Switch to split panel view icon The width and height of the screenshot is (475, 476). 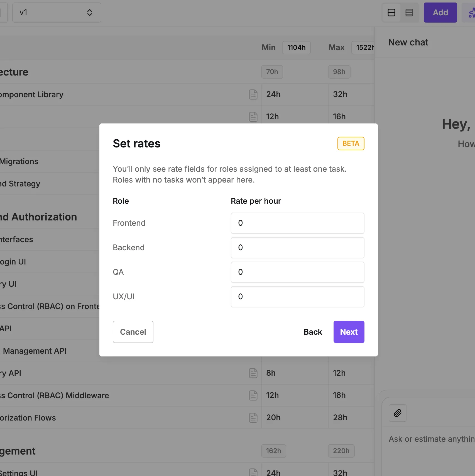pos(391,13)
